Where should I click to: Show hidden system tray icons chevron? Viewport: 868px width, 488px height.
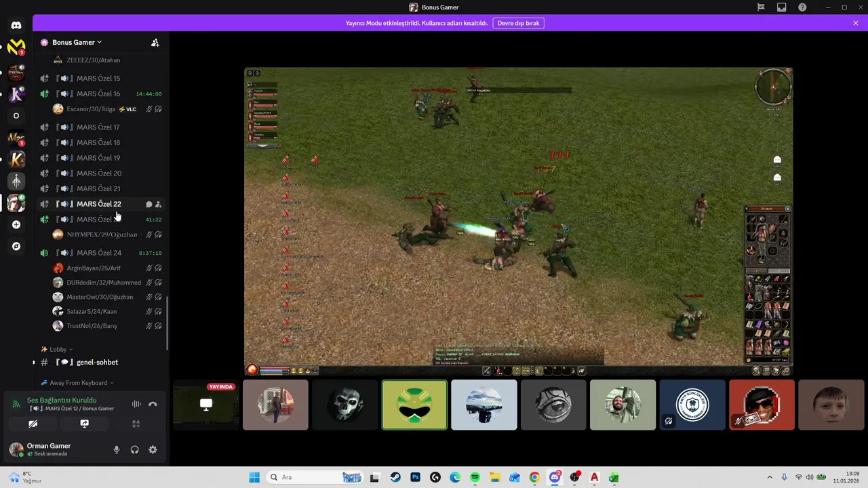[x=769, y=477]
